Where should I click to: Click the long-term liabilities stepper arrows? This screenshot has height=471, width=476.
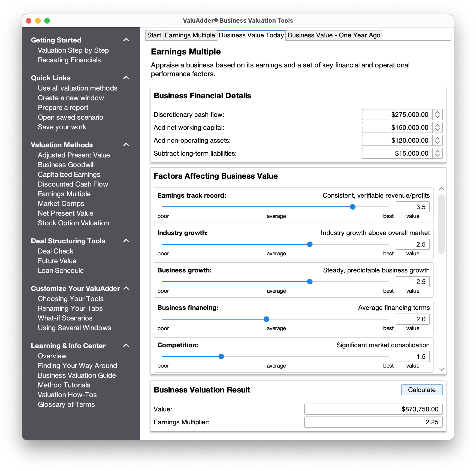tap(437, 153)
